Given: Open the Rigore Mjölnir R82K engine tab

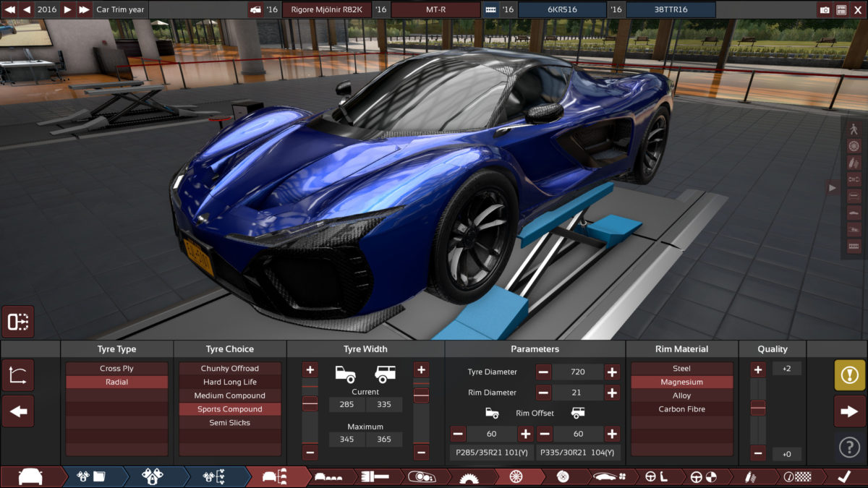Looking at the screenshot, I should point(328,10).
